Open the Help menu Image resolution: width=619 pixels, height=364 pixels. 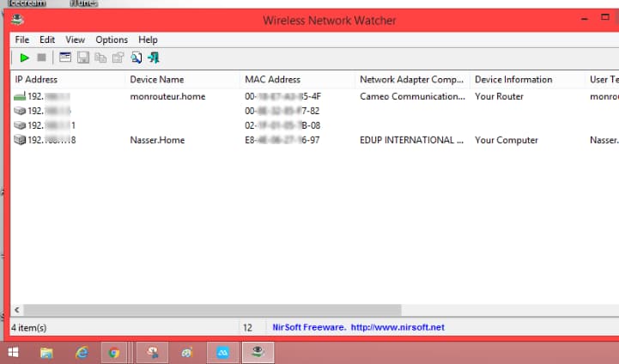148,39
